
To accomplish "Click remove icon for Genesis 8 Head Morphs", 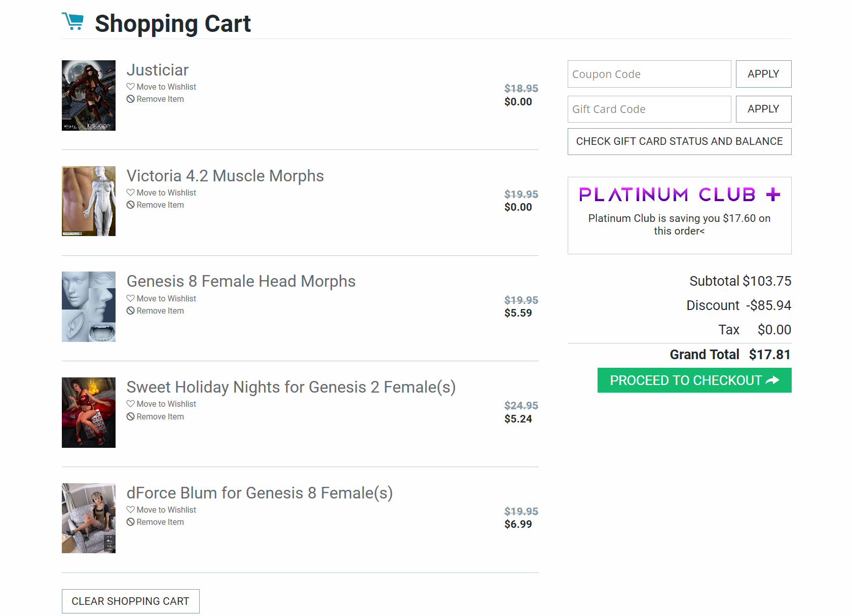I will (x=131, y=311).
